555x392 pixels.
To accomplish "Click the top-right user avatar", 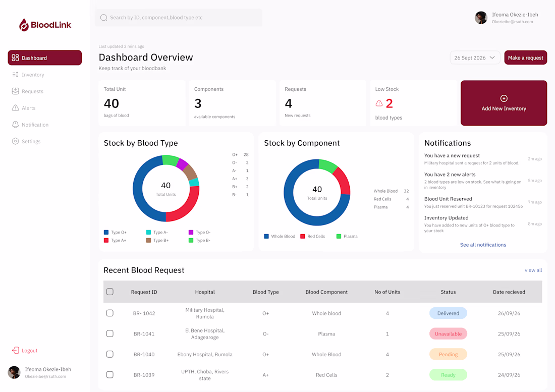I will pyautogui.click(x=481, y=18).
